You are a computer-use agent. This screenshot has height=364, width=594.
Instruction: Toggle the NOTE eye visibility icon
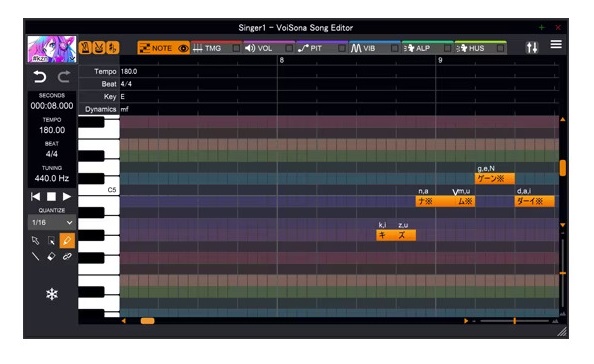tap(183, 48)
